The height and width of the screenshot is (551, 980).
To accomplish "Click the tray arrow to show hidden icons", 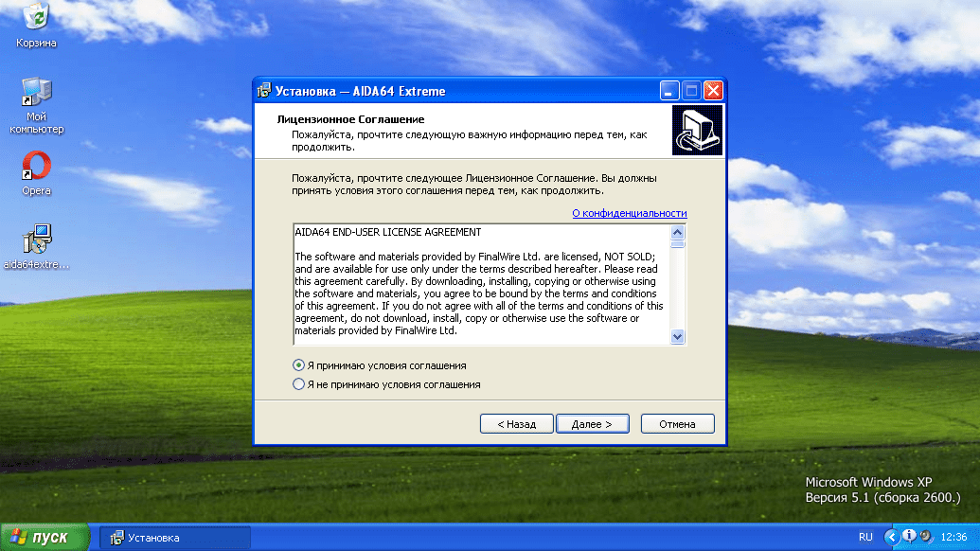I will (892, 537).
